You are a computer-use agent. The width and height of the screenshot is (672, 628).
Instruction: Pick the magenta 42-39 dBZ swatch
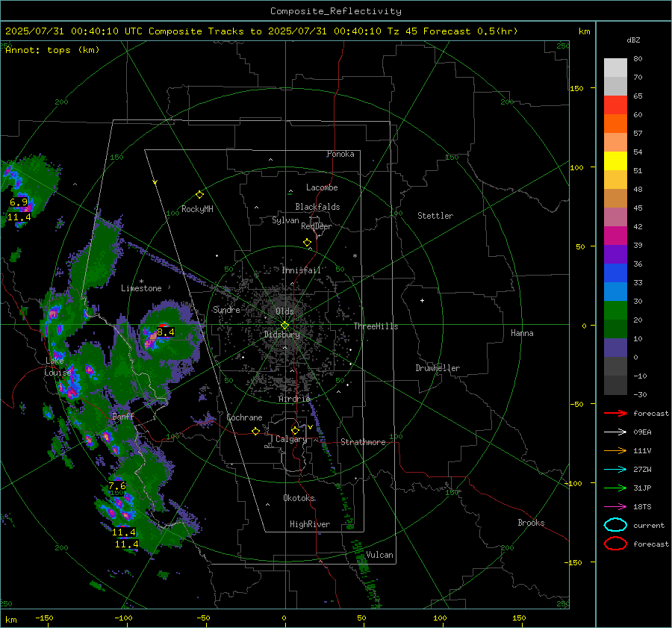(x=615, y=236)
